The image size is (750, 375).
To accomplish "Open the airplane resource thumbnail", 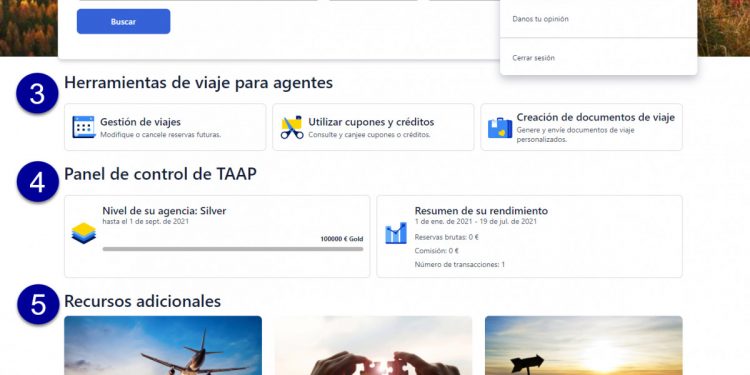I will click(x=163, y=345).
